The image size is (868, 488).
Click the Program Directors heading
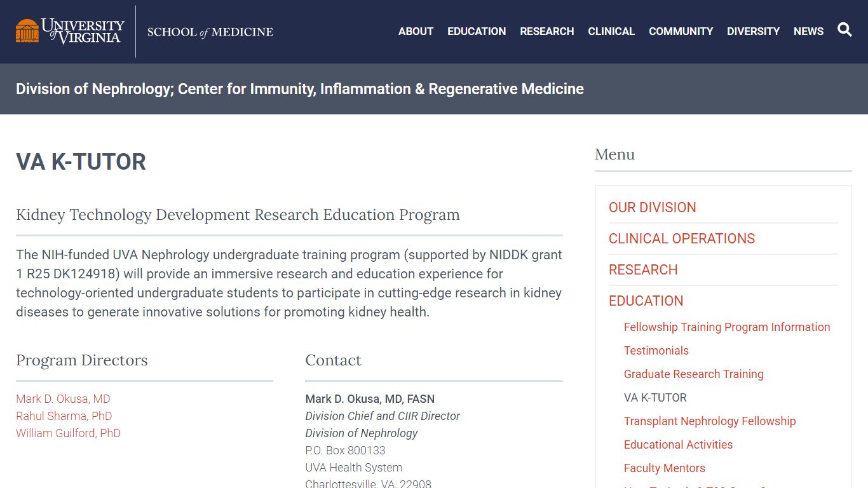coord(81,360)
